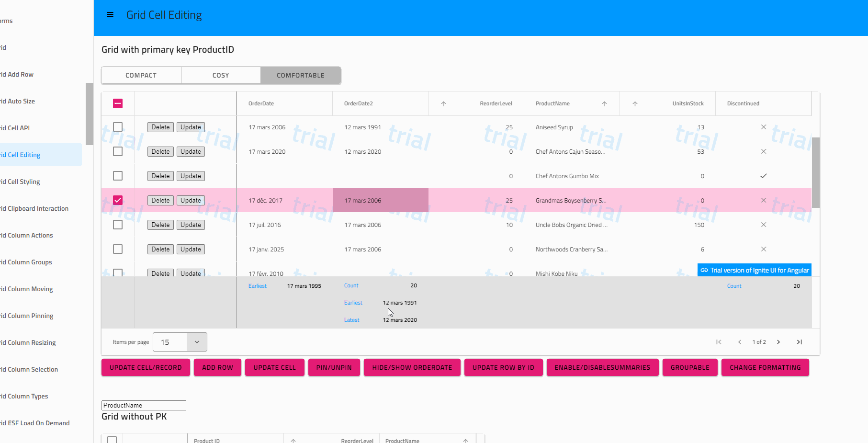Click Discontinued X icon for Chef Antons Cajun row
This screenshot has width=868, height=443.
764,151
